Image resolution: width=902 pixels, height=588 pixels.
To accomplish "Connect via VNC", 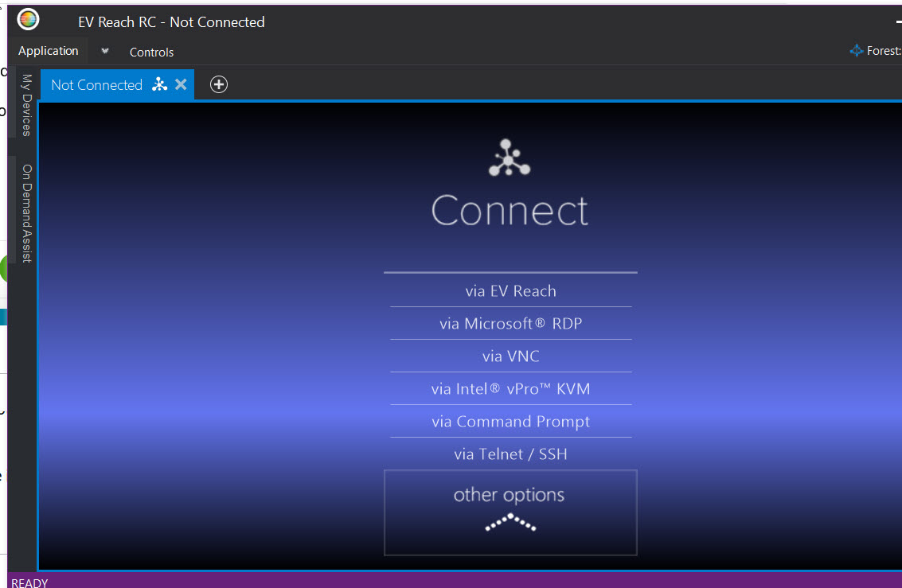I will (x=510, y=356).
